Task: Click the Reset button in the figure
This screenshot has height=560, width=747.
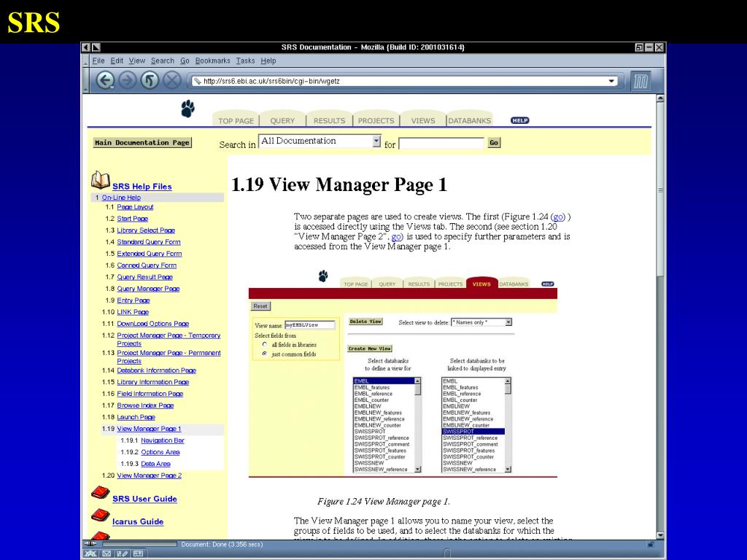Action: point(260,306)
